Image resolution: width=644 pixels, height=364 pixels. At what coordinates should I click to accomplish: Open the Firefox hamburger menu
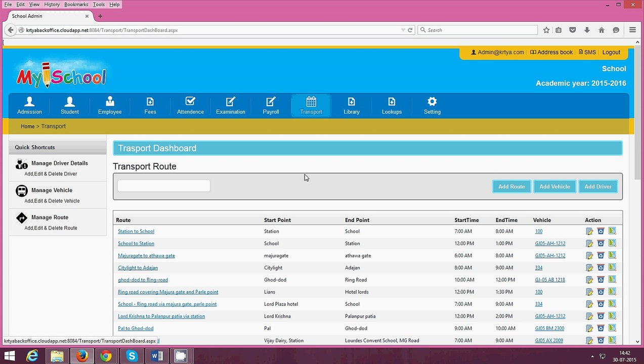coord(632,30)
